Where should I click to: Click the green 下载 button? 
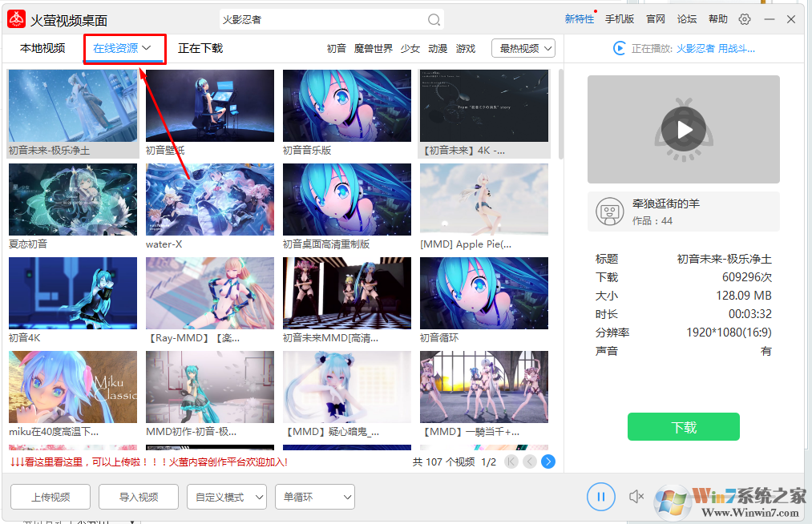click(x=684, y=427)
